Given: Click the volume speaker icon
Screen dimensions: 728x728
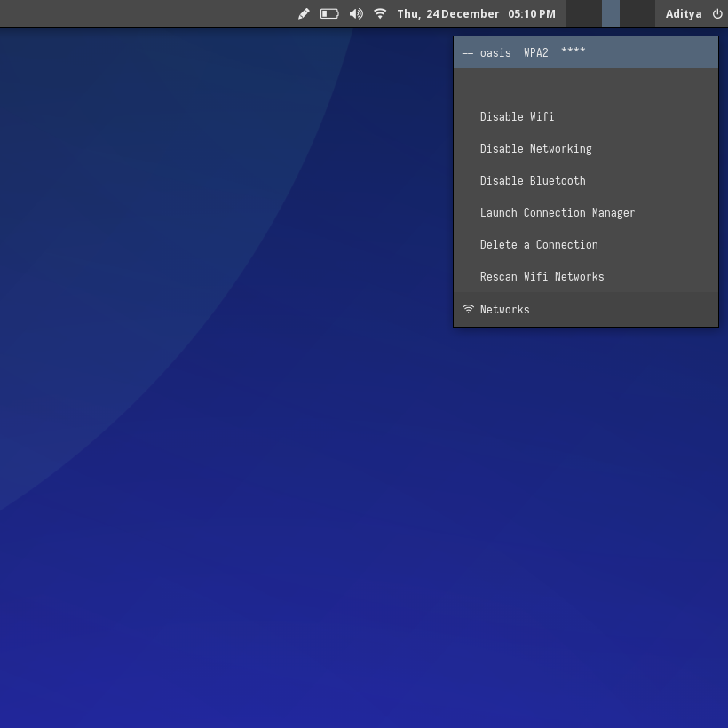Looking at the screenshot, I should [x=356, y=13].
